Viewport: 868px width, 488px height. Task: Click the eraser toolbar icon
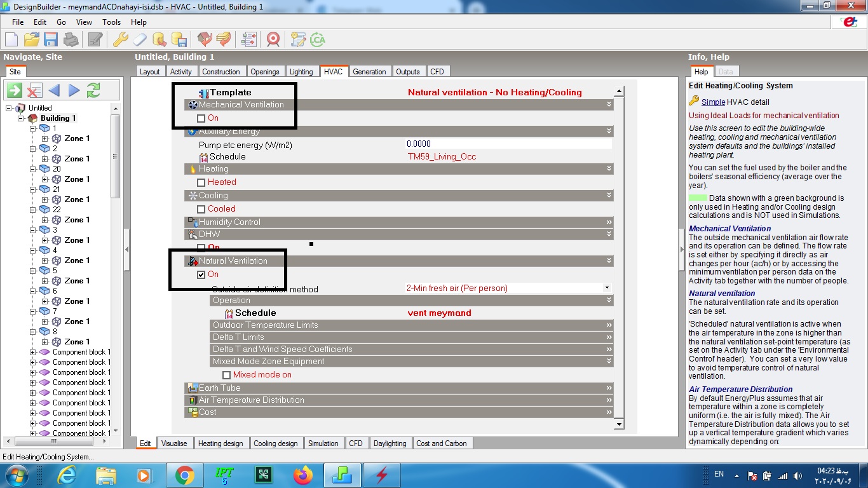140,39
